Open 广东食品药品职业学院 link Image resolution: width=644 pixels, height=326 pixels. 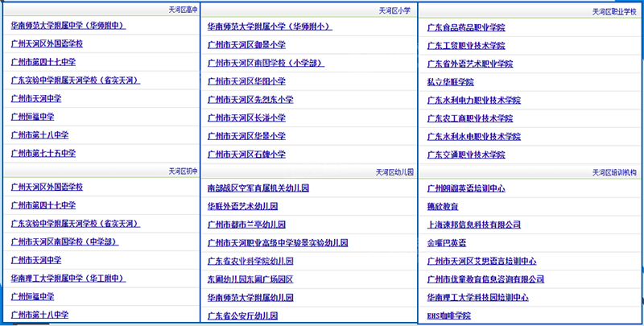pos(466,27)
